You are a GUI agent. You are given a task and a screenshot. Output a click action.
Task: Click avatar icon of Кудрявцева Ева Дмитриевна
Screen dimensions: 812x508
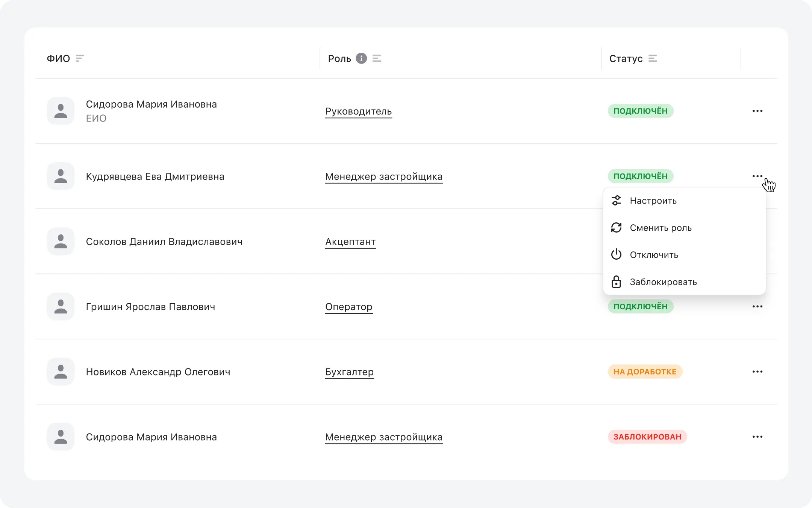(61, 176)
